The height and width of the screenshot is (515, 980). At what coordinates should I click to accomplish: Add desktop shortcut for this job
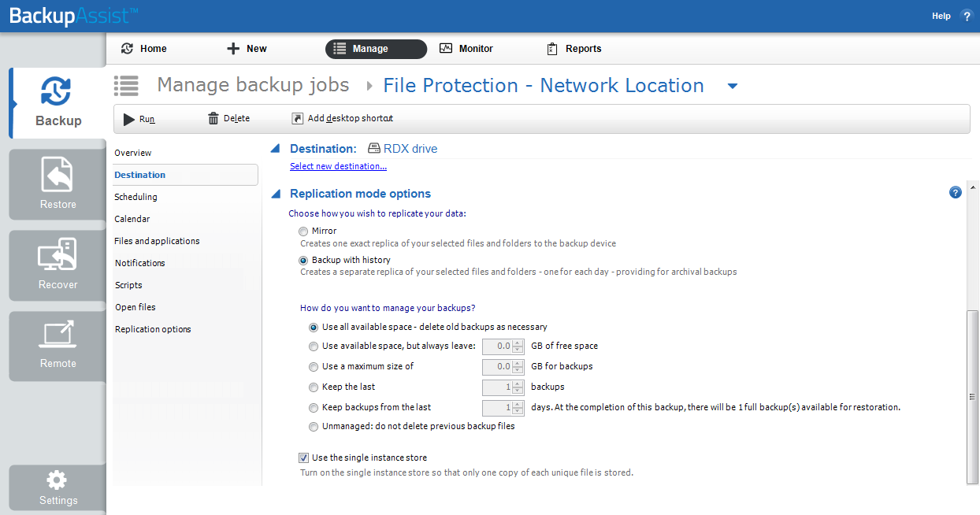[342, 119]
